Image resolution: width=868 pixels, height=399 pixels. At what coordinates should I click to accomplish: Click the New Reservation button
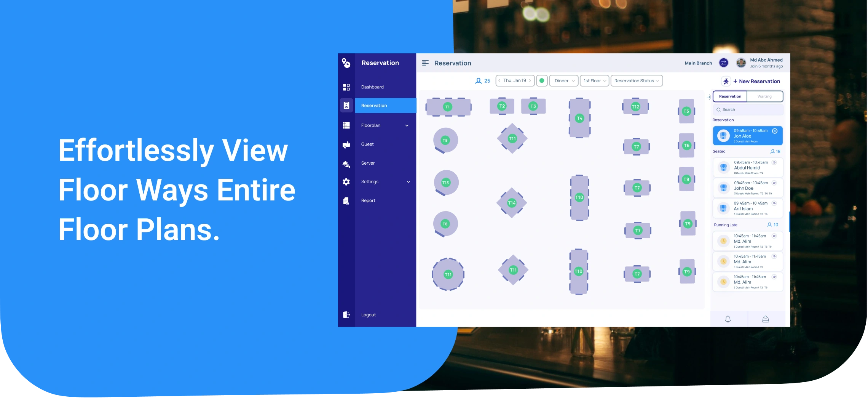(x=756, y=81)
